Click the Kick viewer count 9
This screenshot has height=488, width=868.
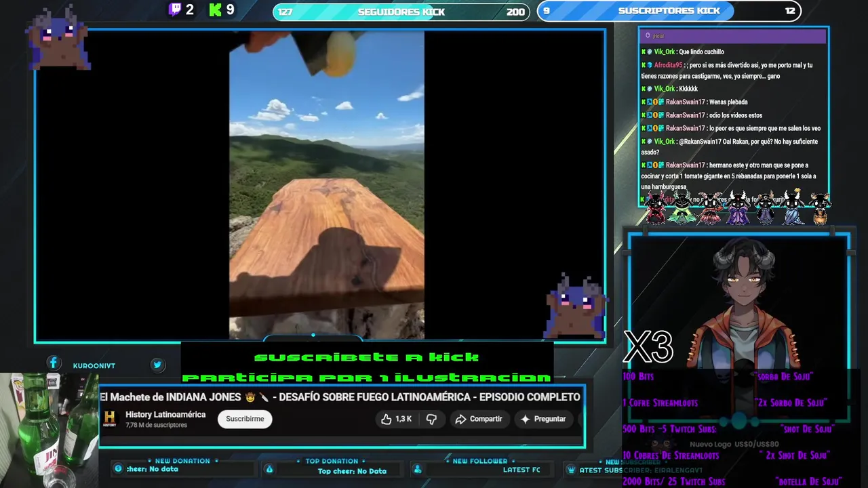231,9
